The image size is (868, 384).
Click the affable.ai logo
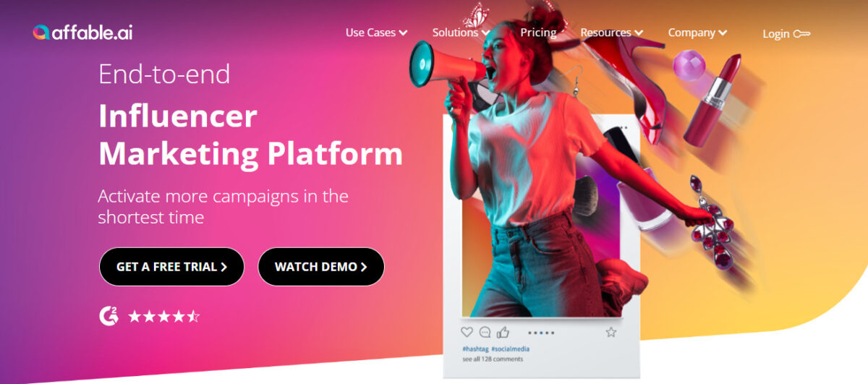[82, 32]
